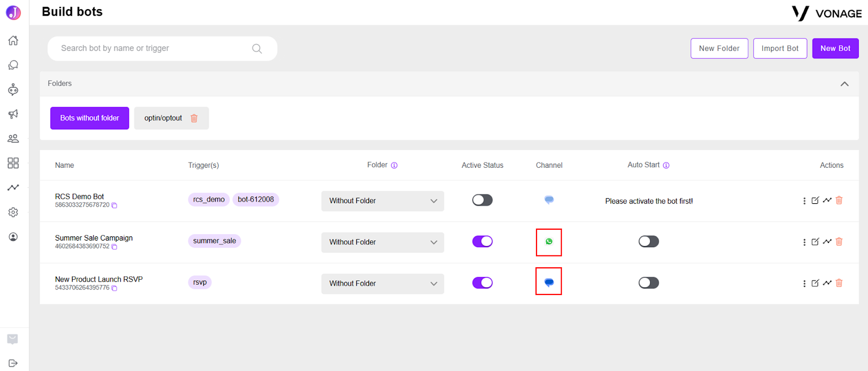The height and width of the screenshot is (371, 868).
Task: Click the Import Bot button
Action: (x=780, y=48)
